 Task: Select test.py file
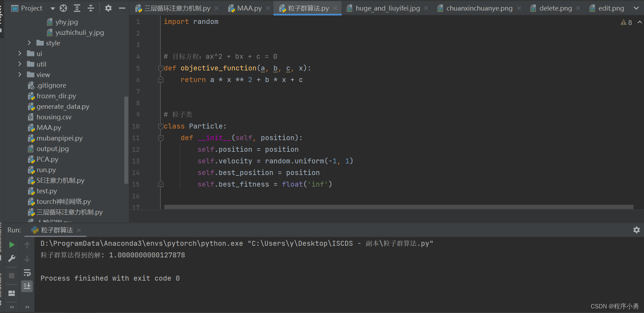(42, 191)
